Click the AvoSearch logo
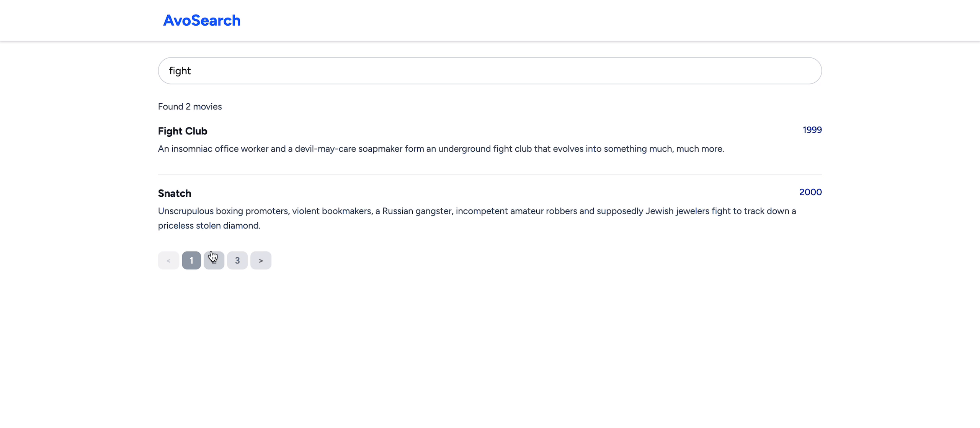Viewport: 980px width, 428px height. point(202,21)
